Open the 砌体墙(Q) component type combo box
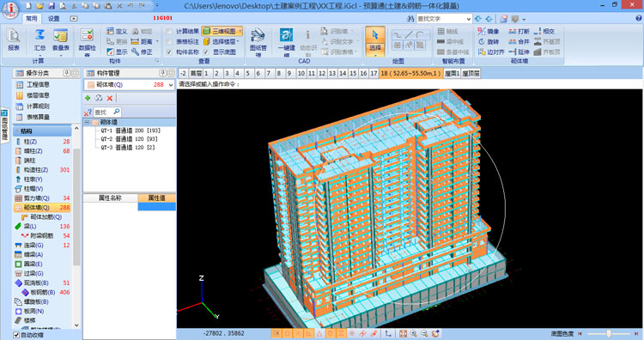The width and height of the screenshot is (644, 340). click(131, 85)
